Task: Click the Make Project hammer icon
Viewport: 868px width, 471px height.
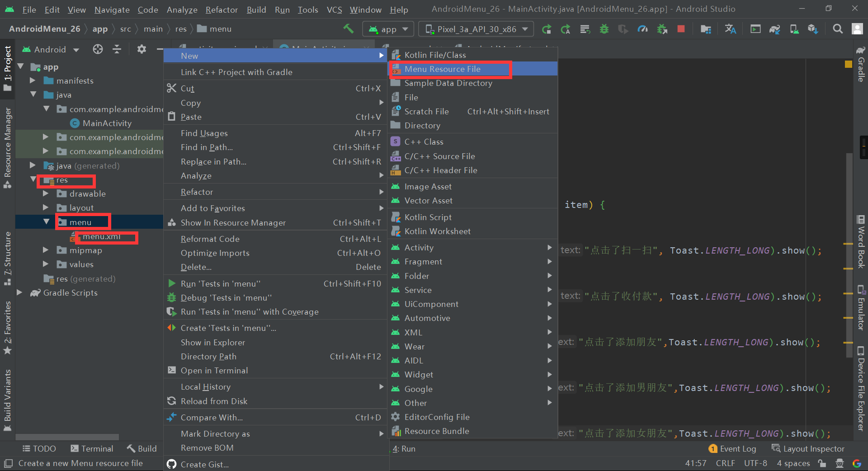Action: [348, 29]
